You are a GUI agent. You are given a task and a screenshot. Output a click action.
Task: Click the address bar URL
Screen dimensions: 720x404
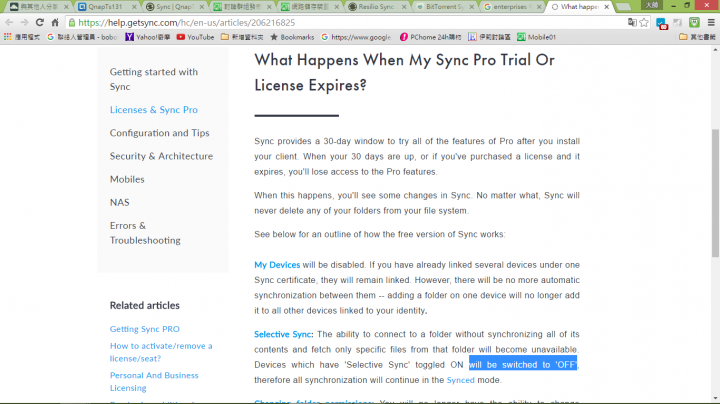click(186, 22)
